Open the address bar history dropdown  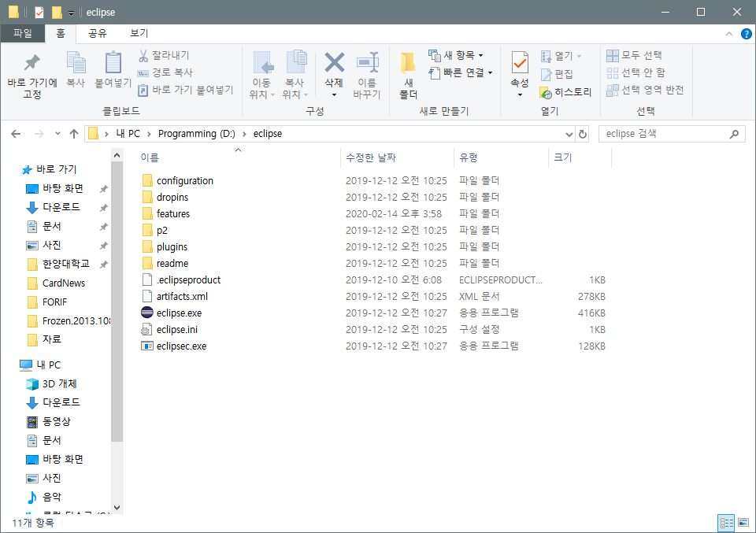tap(569, 134)
